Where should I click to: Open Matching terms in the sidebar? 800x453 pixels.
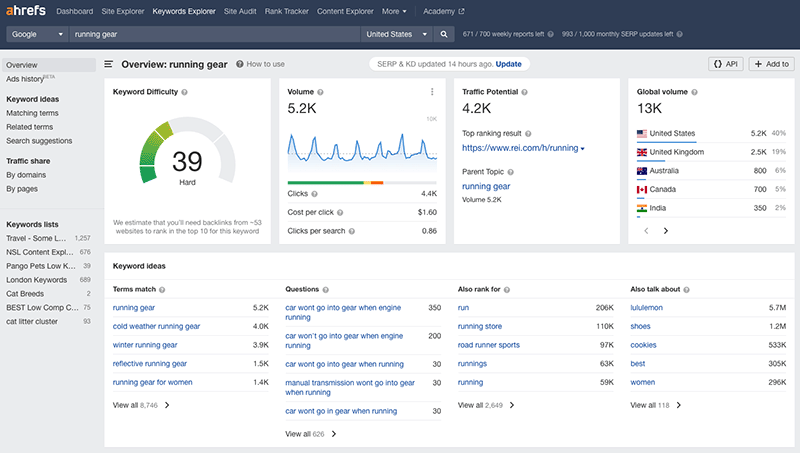(32, 113)
